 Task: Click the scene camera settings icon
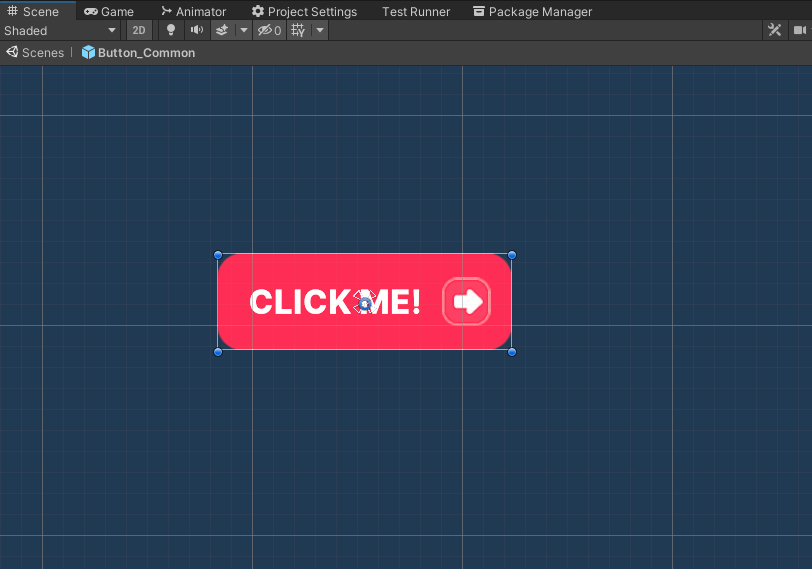799,31
